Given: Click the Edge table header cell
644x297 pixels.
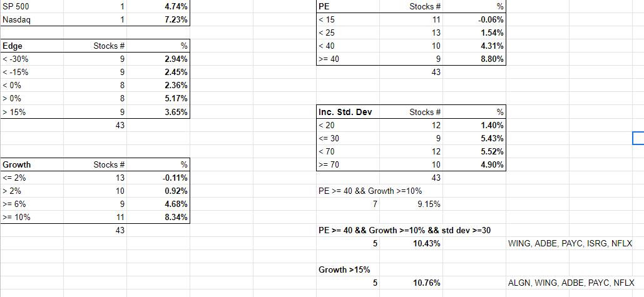Looking at the screenshot, I should tap(31, 46).
